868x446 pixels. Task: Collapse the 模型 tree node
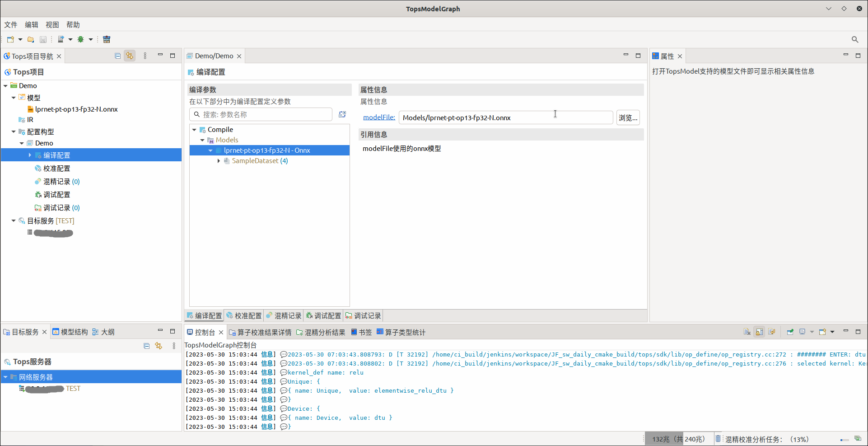(x=14, y=97)
